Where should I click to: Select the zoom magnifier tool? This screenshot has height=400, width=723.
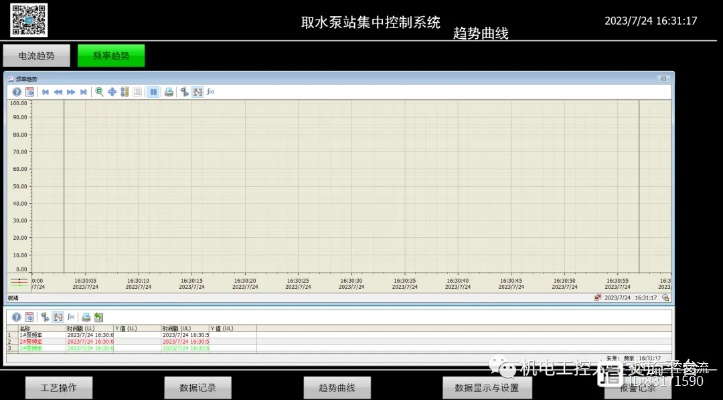pyautogui.click(x=99, y=91)
